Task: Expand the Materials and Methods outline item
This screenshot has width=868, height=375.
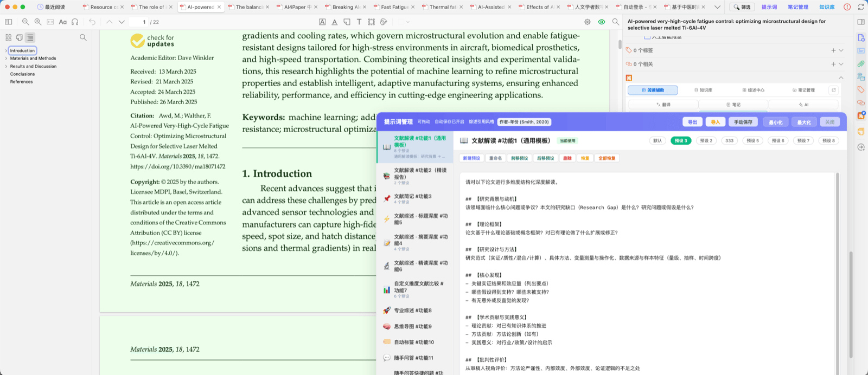Action: coord(6,59)
